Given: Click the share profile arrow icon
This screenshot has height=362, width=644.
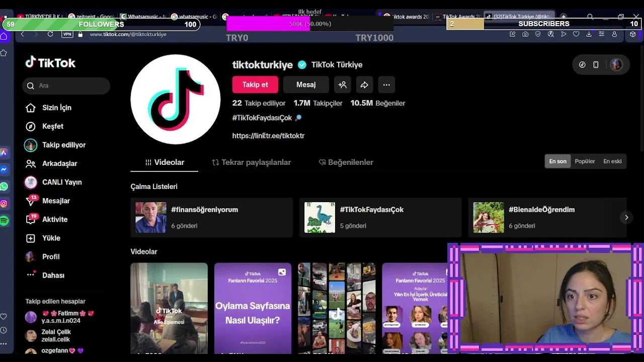Looking at the screenshot, I should coord(364,84).
